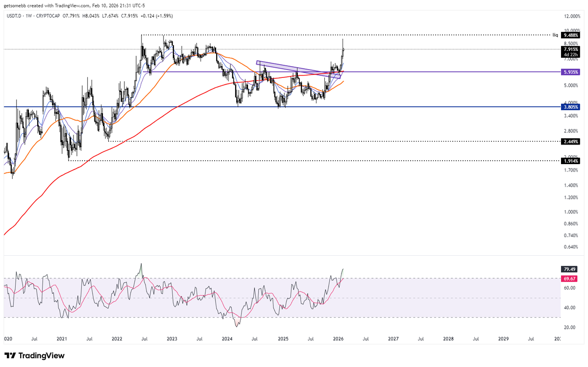This screenshot has width=588, height=367.
Task: Click the 5.935% purple price label
Action: (x=571, y=72)
